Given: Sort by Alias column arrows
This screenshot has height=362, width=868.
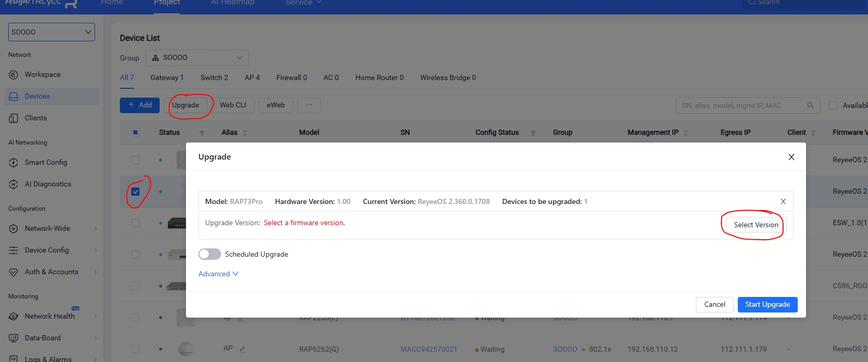Looking at the screenshot, I should pyautogui.click(x=245, y=133).
